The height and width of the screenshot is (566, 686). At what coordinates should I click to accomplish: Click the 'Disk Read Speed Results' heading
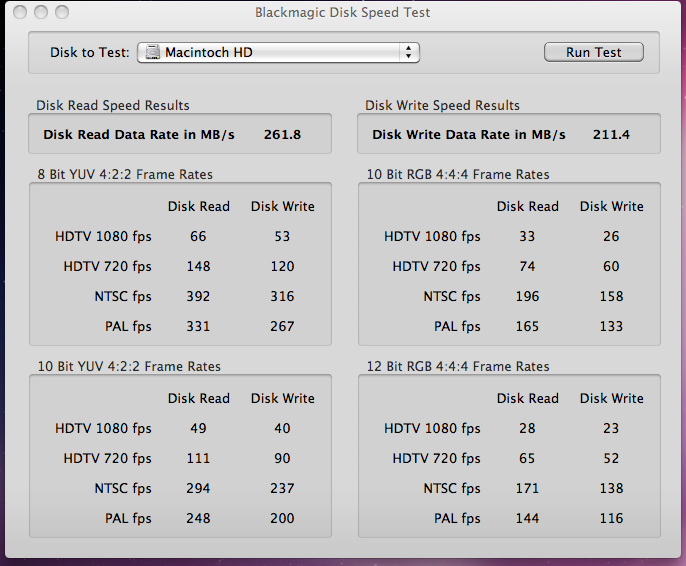tap(113, 105)
